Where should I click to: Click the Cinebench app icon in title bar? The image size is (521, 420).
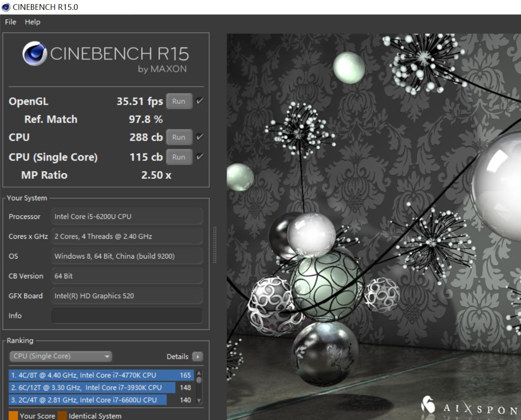pos(6,7)
